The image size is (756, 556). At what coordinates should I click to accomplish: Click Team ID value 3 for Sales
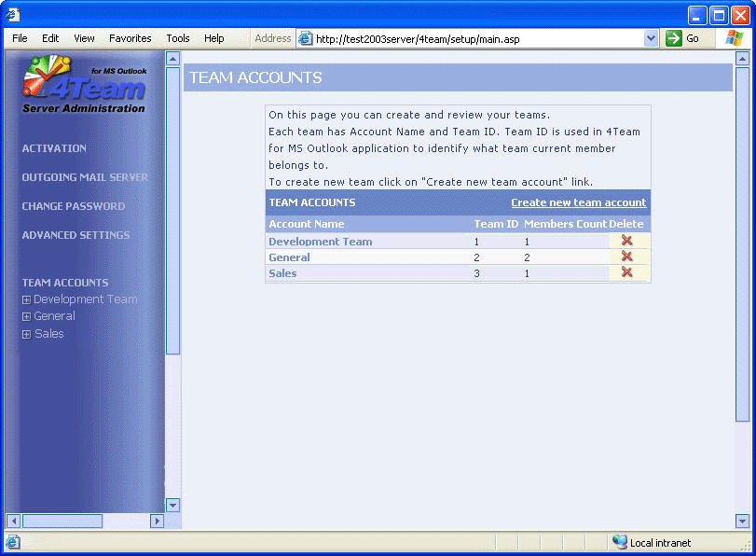[476, 273]
